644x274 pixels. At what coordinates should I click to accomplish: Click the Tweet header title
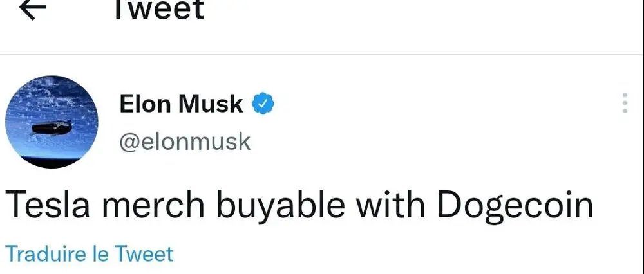tap(159, 10)
